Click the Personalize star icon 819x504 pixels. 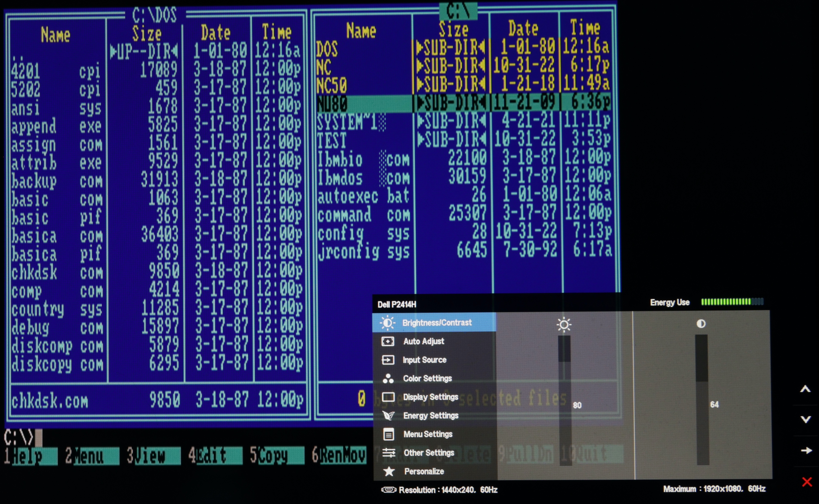[x=389, y=471]
